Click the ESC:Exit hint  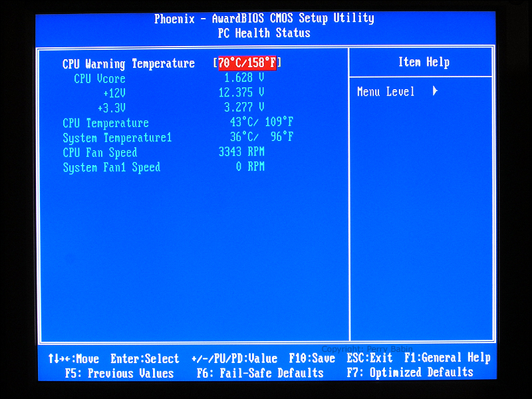pyautogui.click(x=370, y=358)
